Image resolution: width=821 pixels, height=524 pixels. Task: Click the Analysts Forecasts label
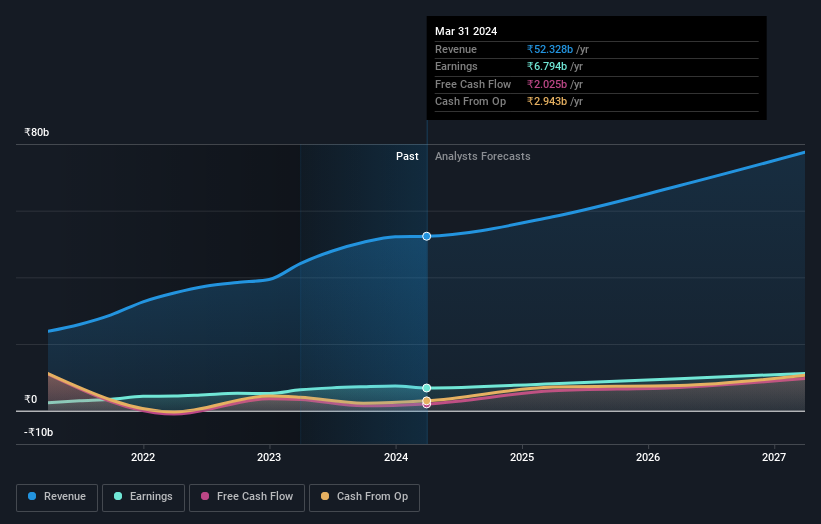[483, 157]
